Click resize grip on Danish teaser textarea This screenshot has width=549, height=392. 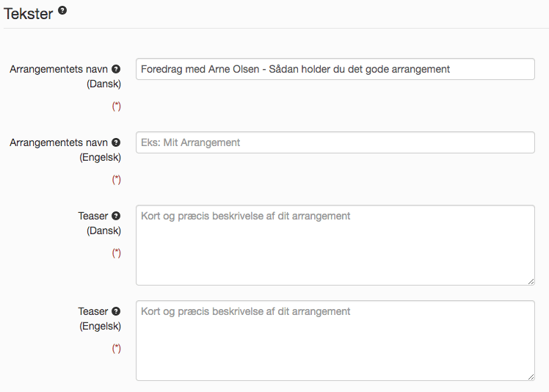pyautogui.click(x=531, y=281)
